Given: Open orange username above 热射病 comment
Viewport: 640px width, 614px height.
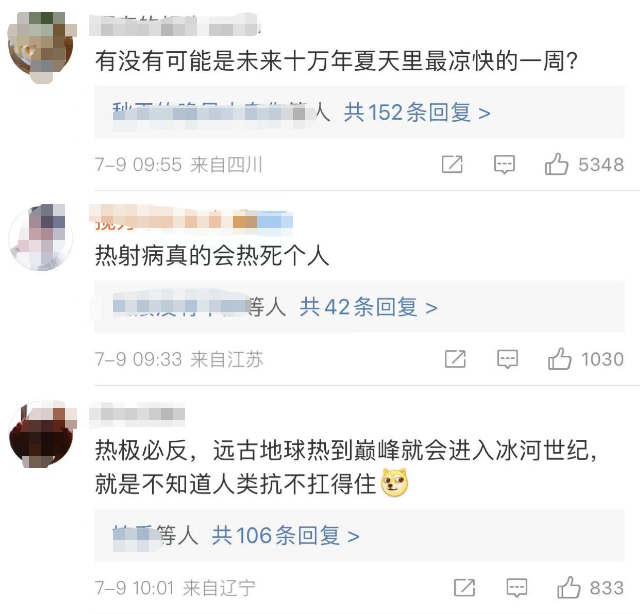Looking at the screenshot, I should pyautogui.click(x=191, y=220).
